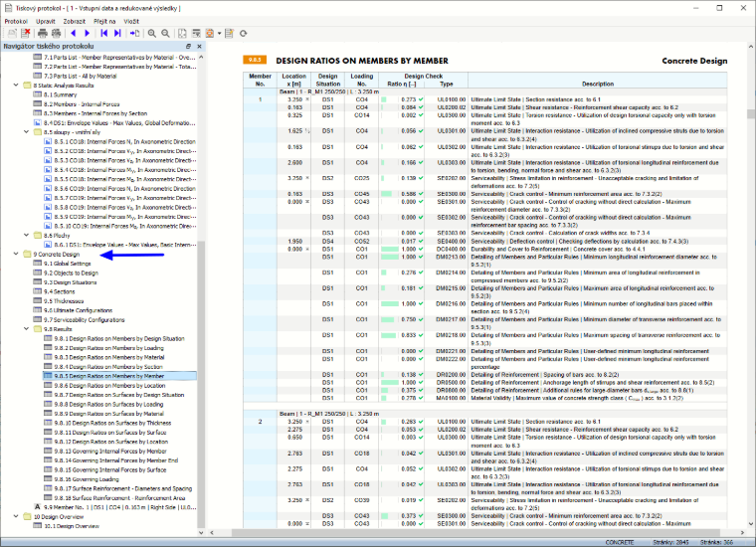This screenshot has height=547, width=756.
Task: Click the second printer toolbar icon
Action: (x=56, y=33)
